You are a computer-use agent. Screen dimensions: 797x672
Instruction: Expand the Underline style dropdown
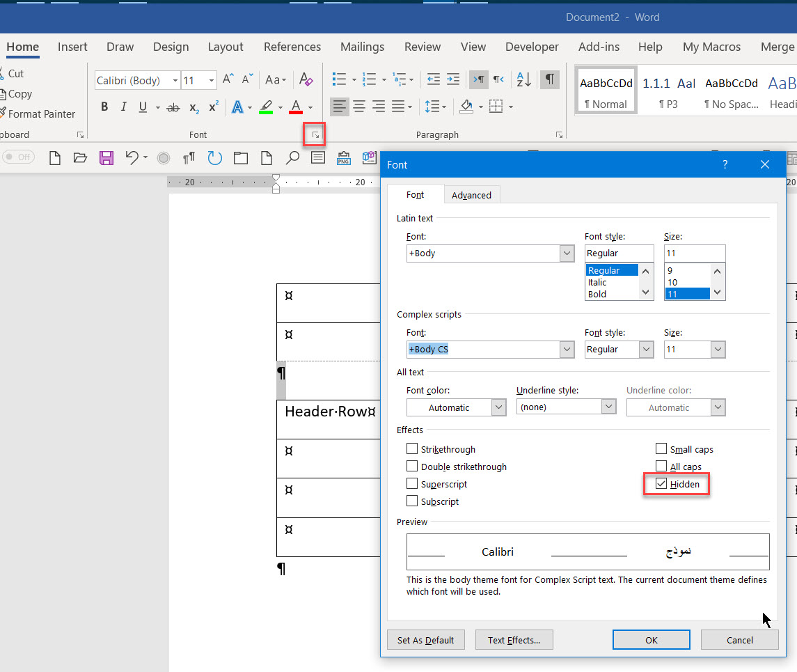click(609, 407)
